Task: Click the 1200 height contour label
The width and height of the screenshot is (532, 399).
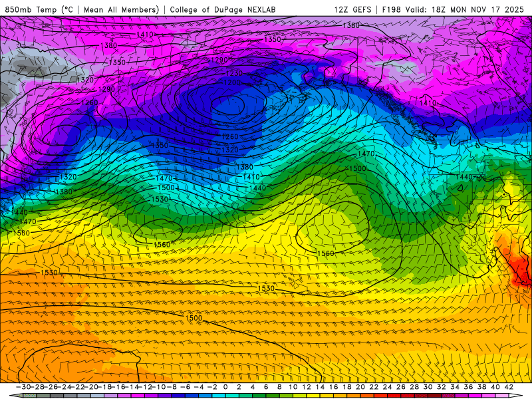Action: tap(232, 82)
